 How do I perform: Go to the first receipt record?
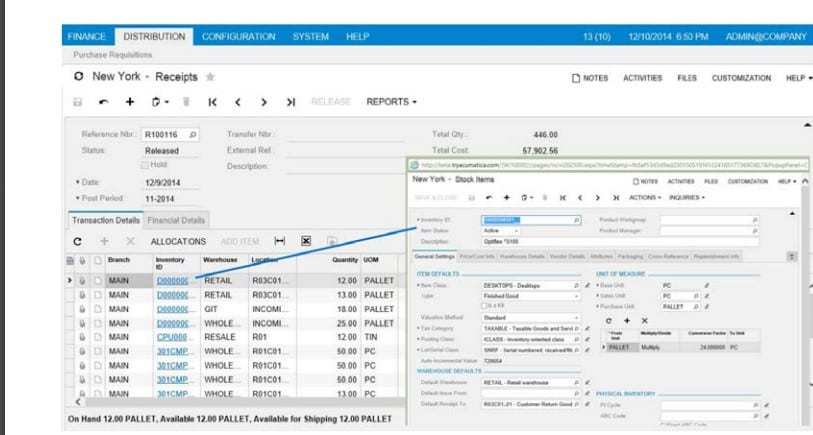click(x=212, y=102)
